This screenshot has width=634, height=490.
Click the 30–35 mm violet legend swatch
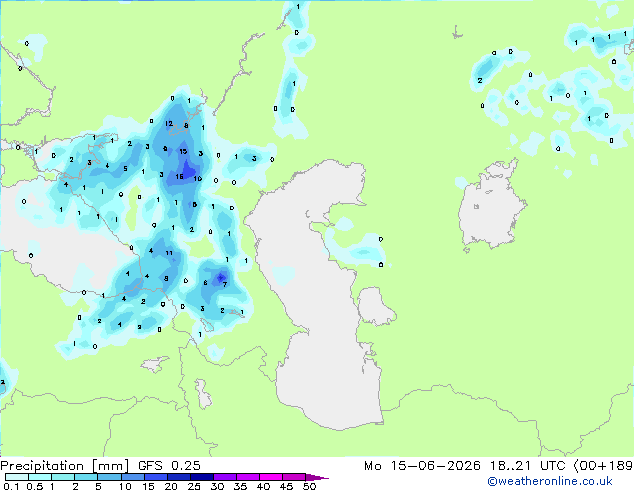225,477
